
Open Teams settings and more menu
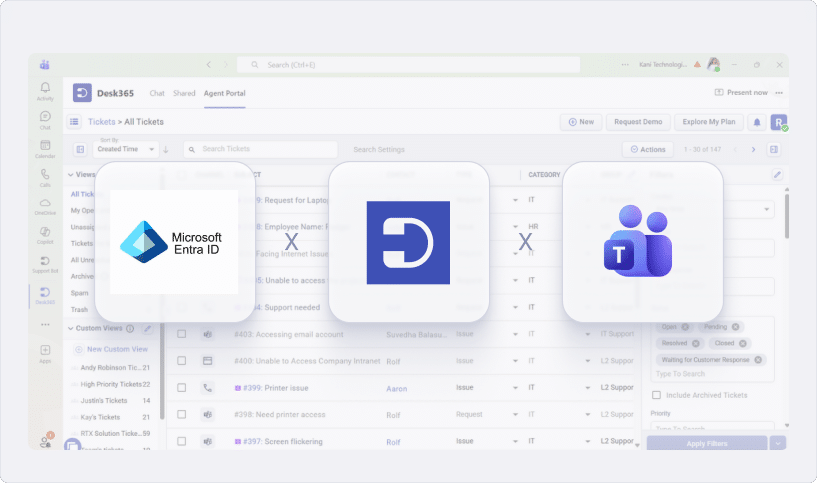point(625,65)
